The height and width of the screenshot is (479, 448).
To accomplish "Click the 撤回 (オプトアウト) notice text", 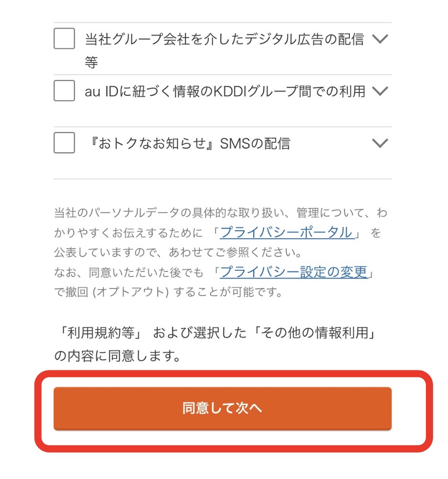I will click(168, 291).
